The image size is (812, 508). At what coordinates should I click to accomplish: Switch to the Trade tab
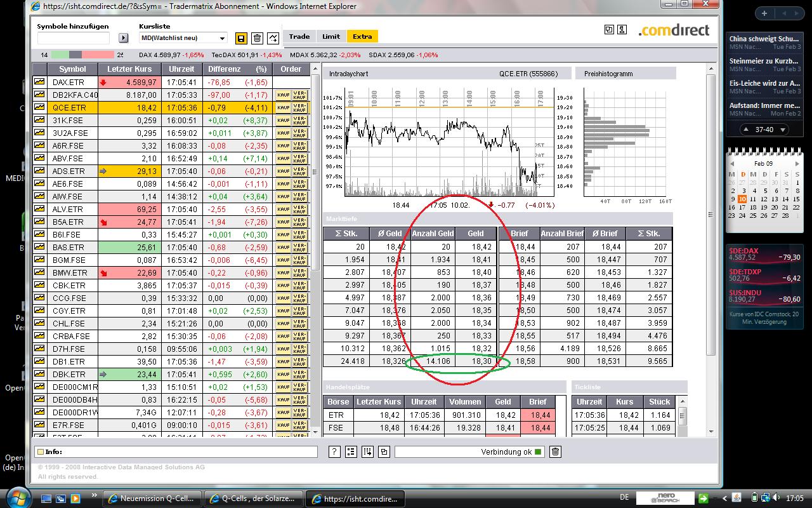click(x=299, y=36)
